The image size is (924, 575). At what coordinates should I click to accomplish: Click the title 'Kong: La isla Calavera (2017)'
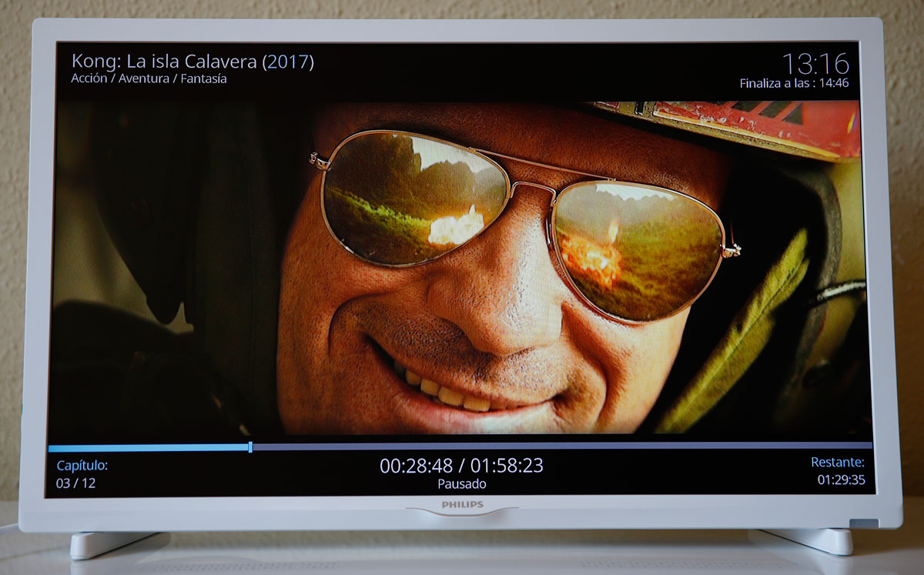pos(192,62)
